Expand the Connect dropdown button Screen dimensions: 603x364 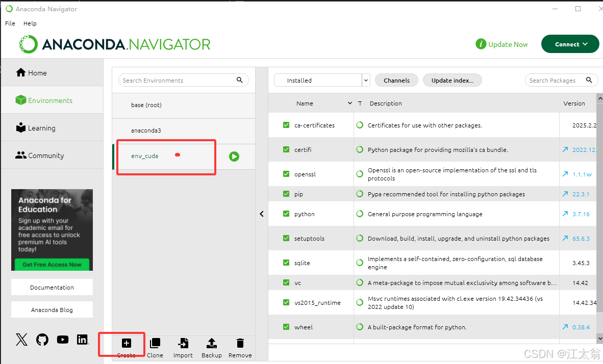point(570,44)
